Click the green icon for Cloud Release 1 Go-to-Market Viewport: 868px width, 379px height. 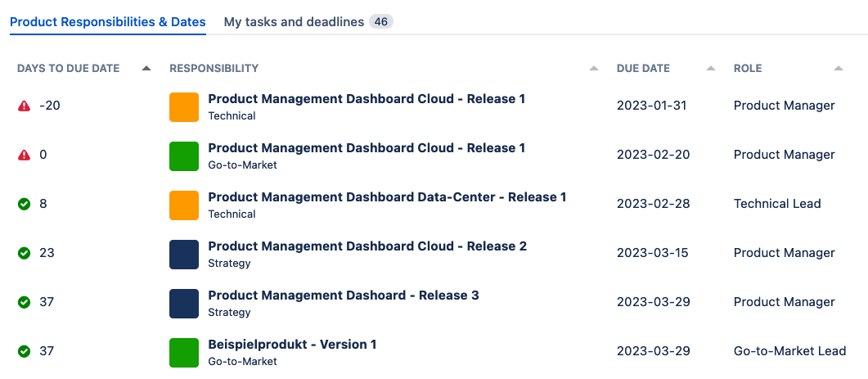pos(184,156)
